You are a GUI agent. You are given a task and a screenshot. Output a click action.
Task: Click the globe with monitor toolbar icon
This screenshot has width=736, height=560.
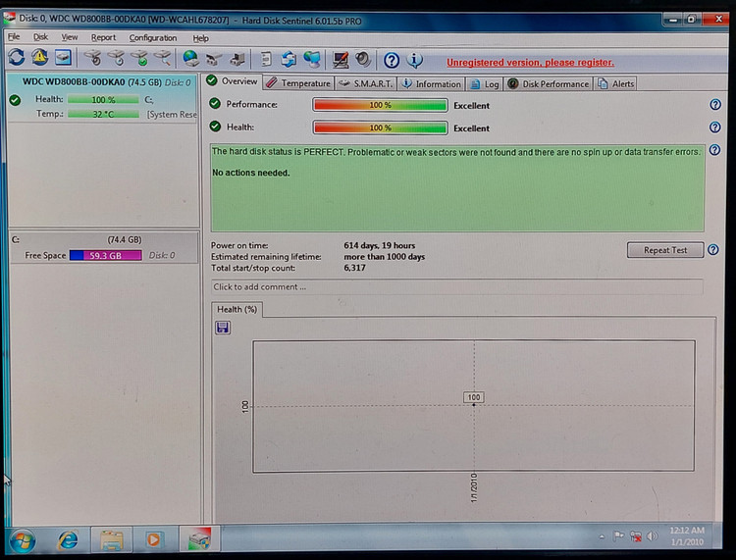click(x=312, y=59)
